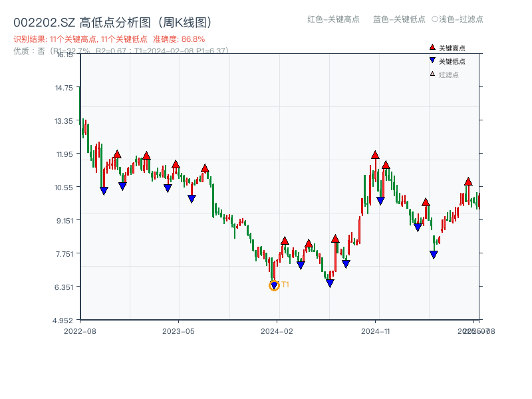The image size is (532, 399).
Task: Click the red triangle icon in the legend
Action: pyautogui.click(x=432, y=47)
